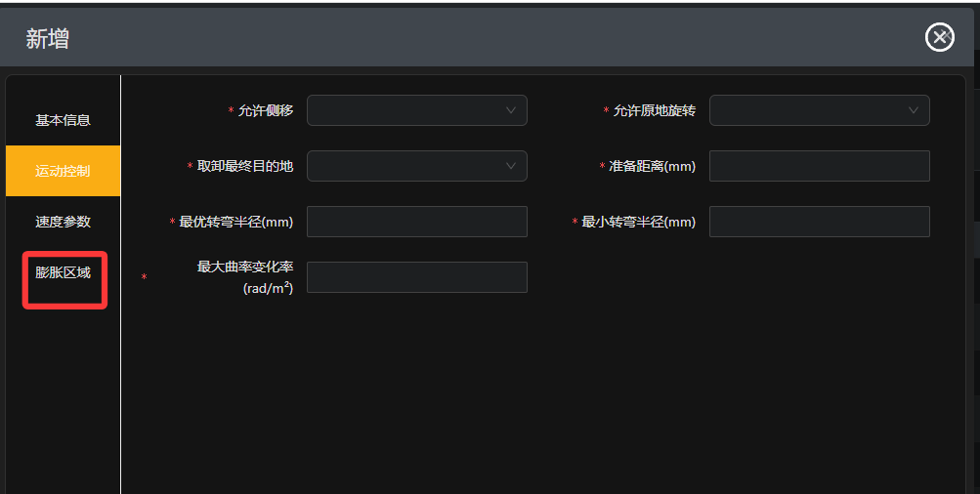Click the chevron arrow in 取卸最终目的地 selector
This screenshot has height=494, width=980.
coord(511,166)
